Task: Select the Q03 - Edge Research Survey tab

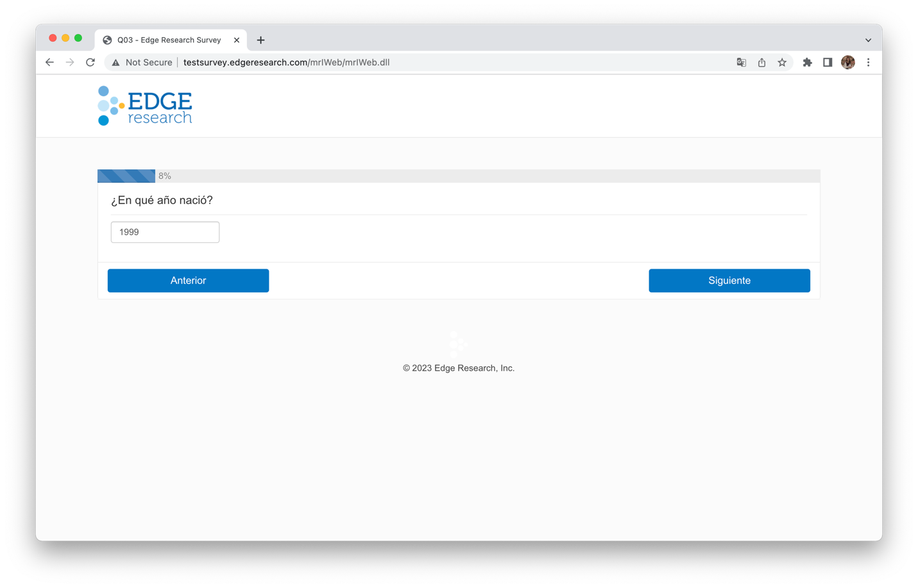Action: click(171, 40)
